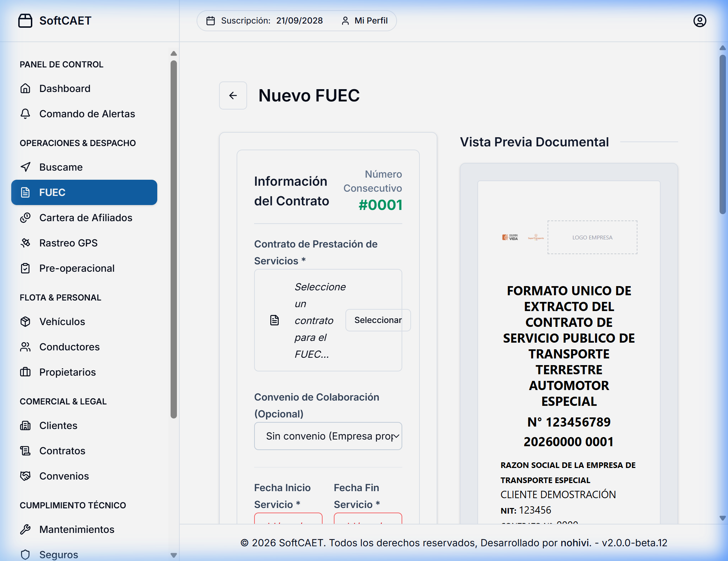Image resolution: width=728 pixels, height=561 pixels.
Task: Open the Mantenimientos module
Action: 77,529
